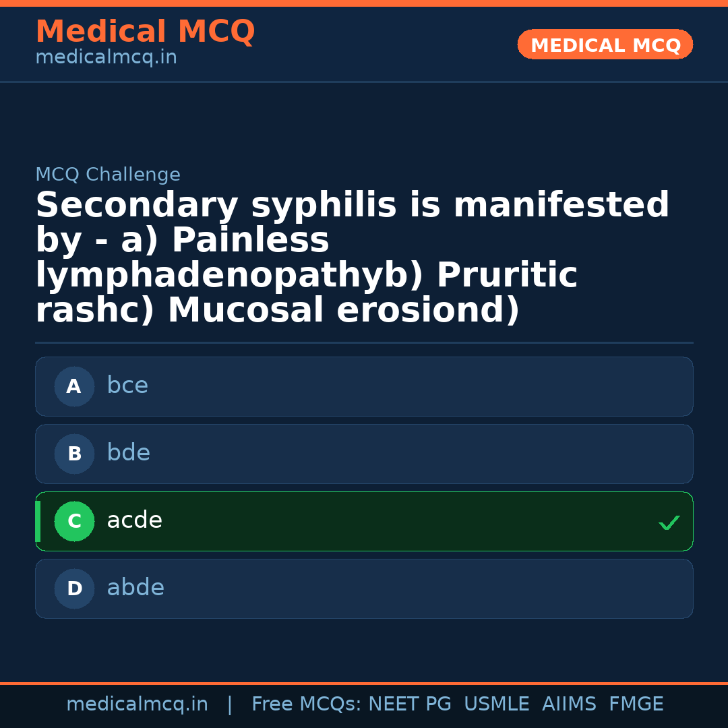
Task: Open medicalmcq.in link in the footer
Action: point(137,704)
